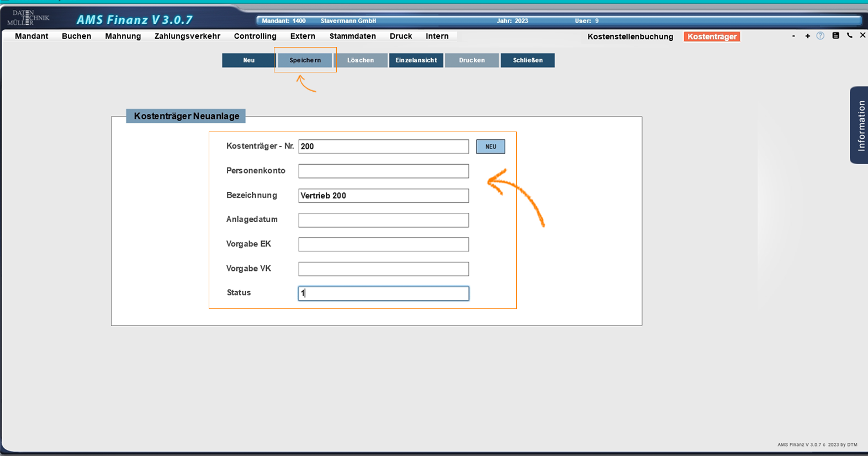Open the Stammdaten menu

pyautogui.click(x=352, y=36)
